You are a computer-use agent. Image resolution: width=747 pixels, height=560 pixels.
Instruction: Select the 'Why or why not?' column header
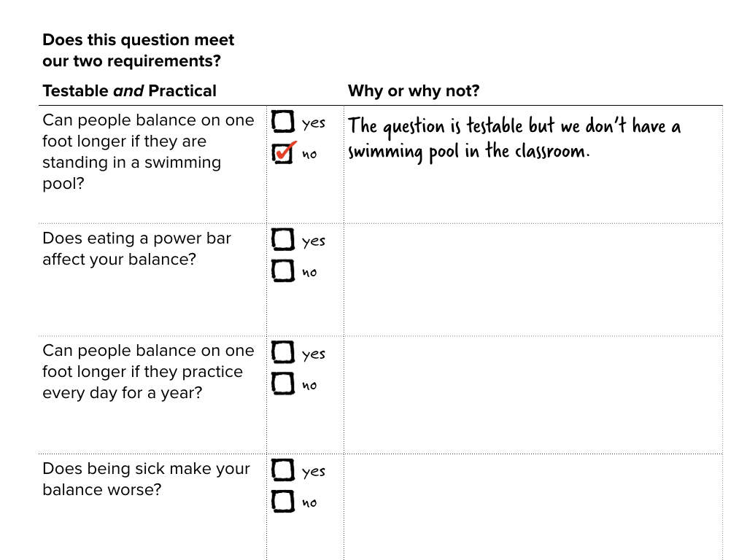[x=414, y=90]
